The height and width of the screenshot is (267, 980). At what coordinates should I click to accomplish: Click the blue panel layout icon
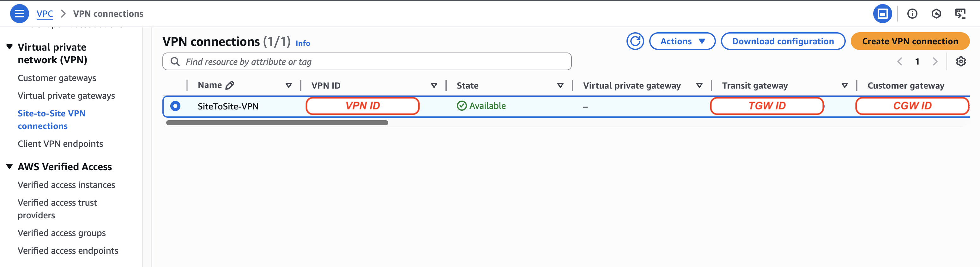(882, 14)
